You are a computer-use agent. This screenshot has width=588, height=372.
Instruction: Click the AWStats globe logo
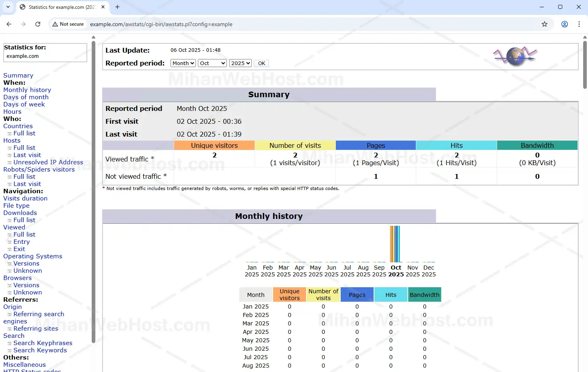[x=516, y=56]
